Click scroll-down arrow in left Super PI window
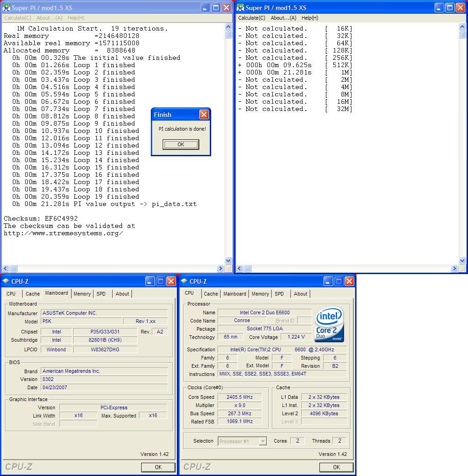Viewport: 468px width, 476px height. 229,260
